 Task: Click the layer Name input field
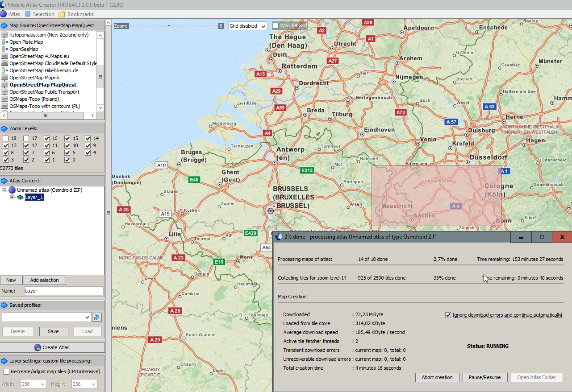[63, 291]
